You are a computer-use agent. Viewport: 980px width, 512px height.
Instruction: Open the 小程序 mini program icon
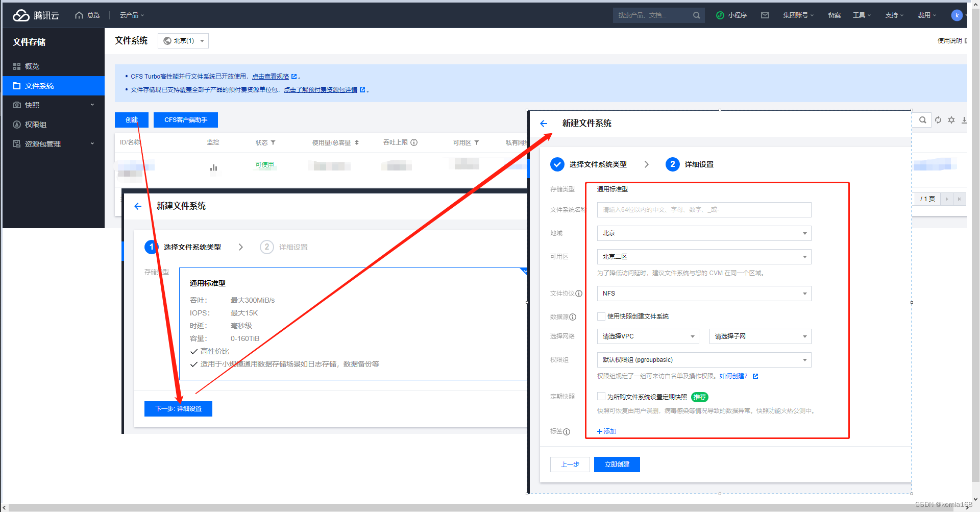click(720, 15)
